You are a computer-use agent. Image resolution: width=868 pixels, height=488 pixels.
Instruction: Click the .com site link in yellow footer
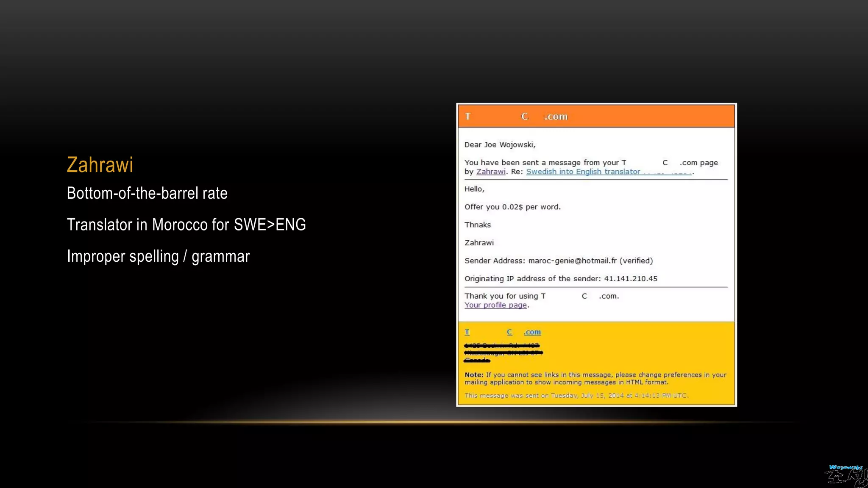click(x=503, y=332)
